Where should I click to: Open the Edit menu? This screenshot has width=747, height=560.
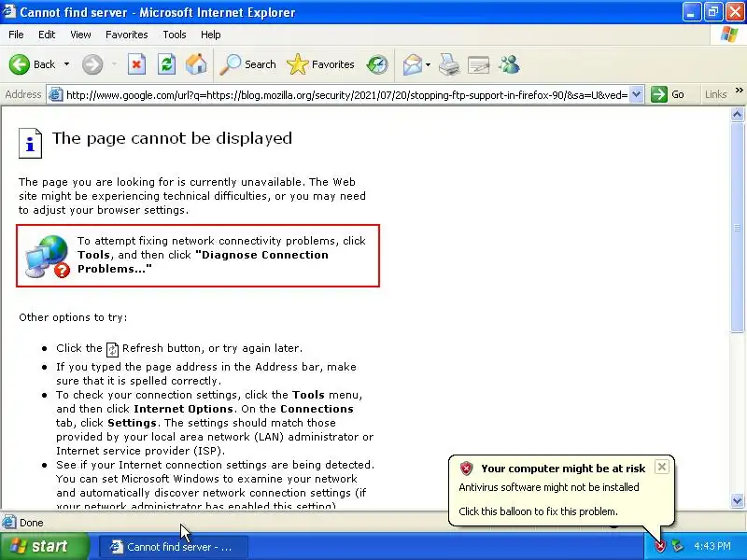point(47,35)
